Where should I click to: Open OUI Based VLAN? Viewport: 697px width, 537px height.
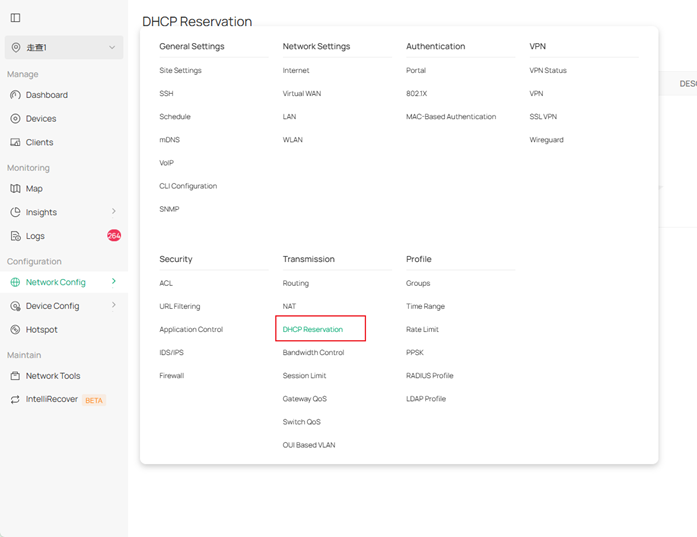(x=309, y=445)
